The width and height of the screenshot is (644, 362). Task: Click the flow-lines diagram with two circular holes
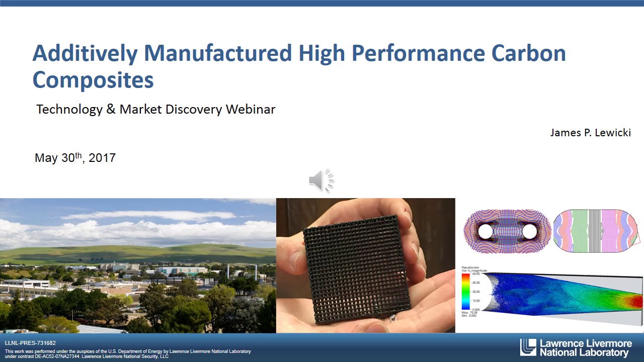(507, 232)
